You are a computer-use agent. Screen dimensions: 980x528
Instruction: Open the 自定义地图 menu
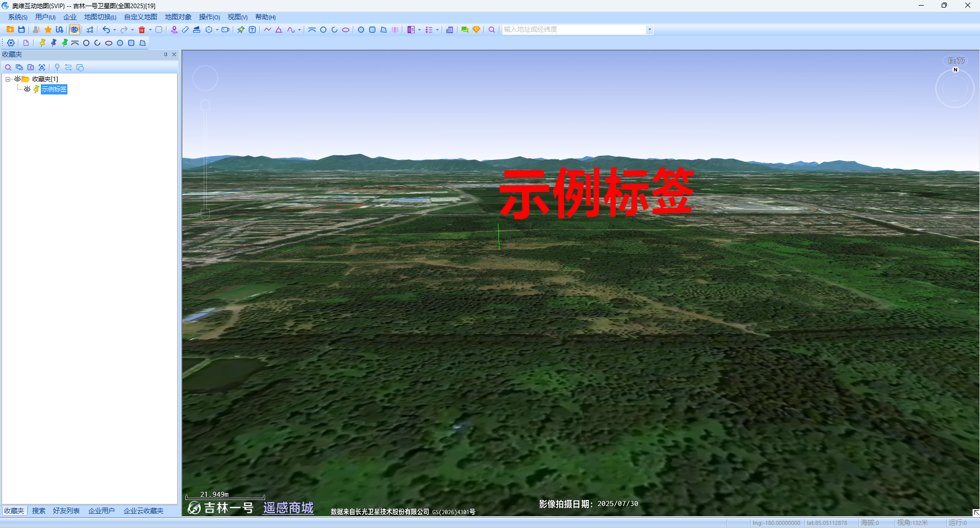click(140, 17)
